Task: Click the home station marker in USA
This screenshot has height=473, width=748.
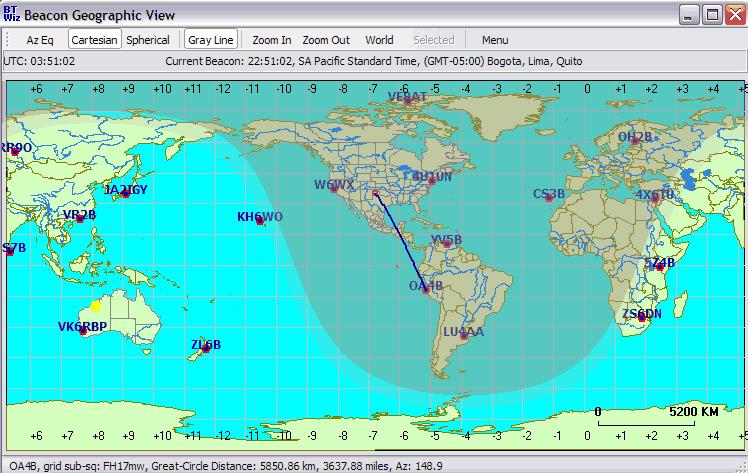Action: (x=375, y=193)
